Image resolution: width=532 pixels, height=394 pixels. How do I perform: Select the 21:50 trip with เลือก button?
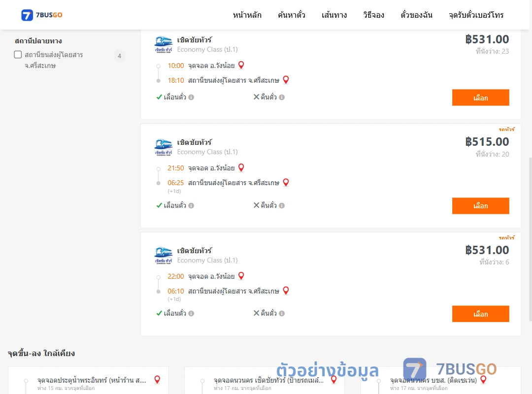point(480,206)
